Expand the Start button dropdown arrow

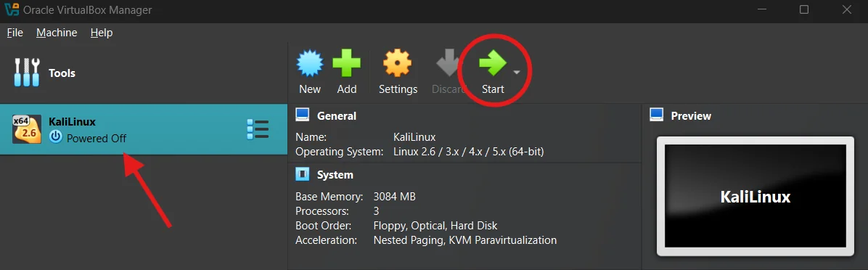(x=517, y=73)
